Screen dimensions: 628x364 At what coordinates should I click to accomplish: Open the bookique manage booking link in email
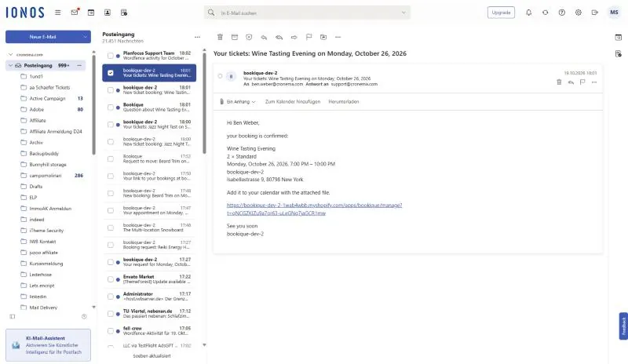[315, 209]
